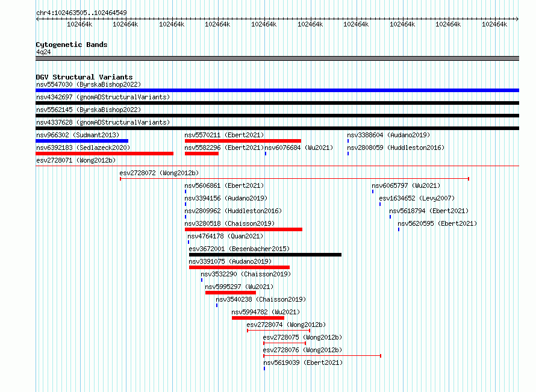
Task: Click the nsv5606861 (Ebert2021) label
Action: 224,185
